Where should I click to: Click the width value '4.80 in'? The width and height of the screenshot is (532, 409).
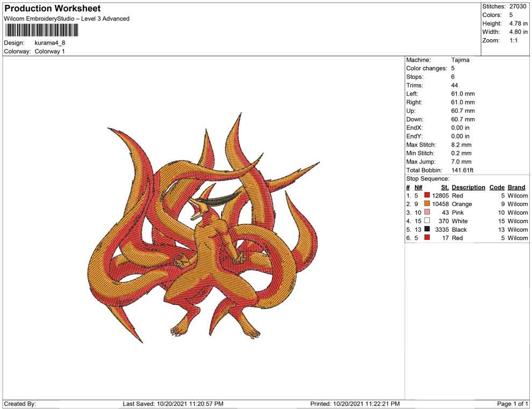[x=518, y=32]
